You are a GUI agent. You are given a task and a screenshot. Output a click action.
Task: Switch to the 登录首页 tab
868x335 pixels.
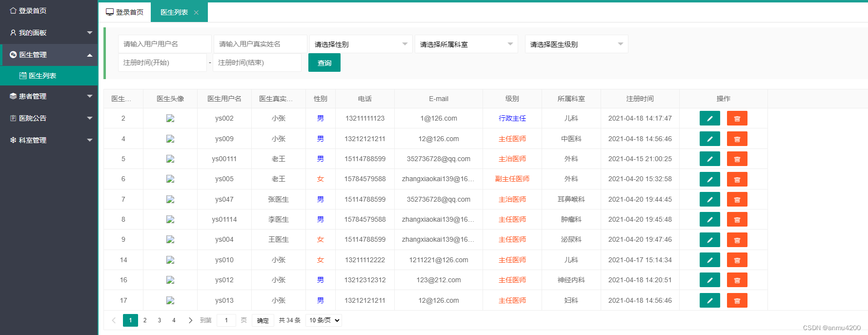[125, 12]
